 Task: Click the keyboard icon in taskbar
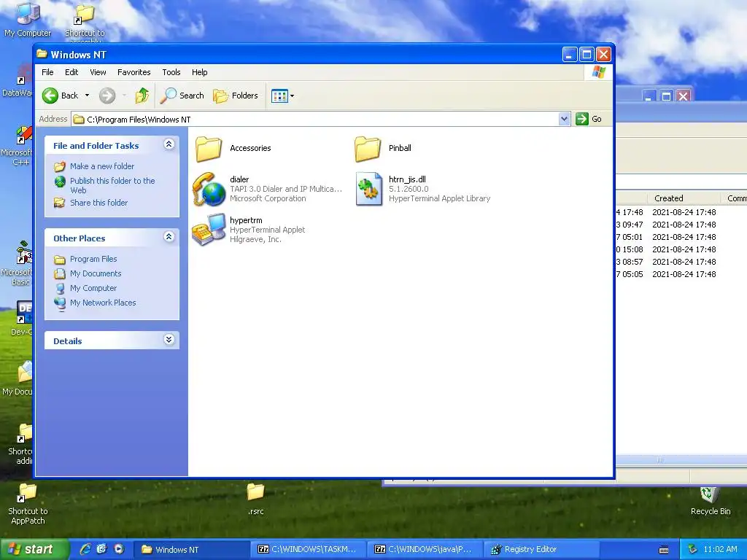(x=664, y=550)
